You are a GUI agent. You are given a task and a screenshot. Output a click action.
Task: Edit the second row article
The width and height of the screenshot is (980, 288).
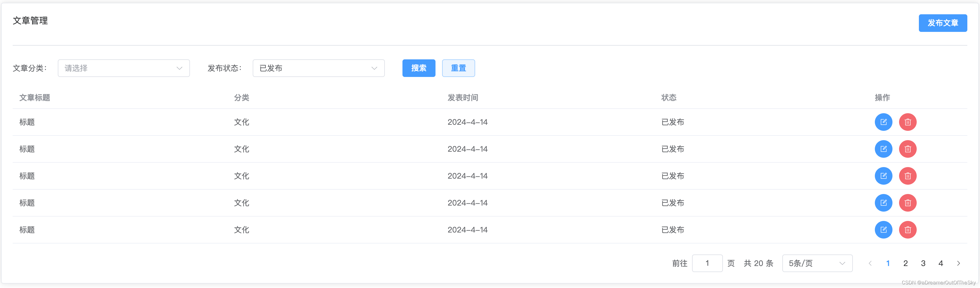pyautogui.click(x=883, y=149)
